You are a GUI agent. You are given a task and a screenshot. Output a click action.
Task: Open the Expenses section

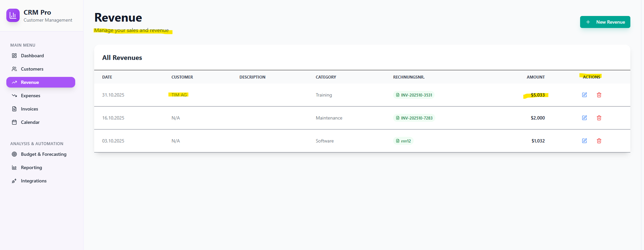point(41,96)
